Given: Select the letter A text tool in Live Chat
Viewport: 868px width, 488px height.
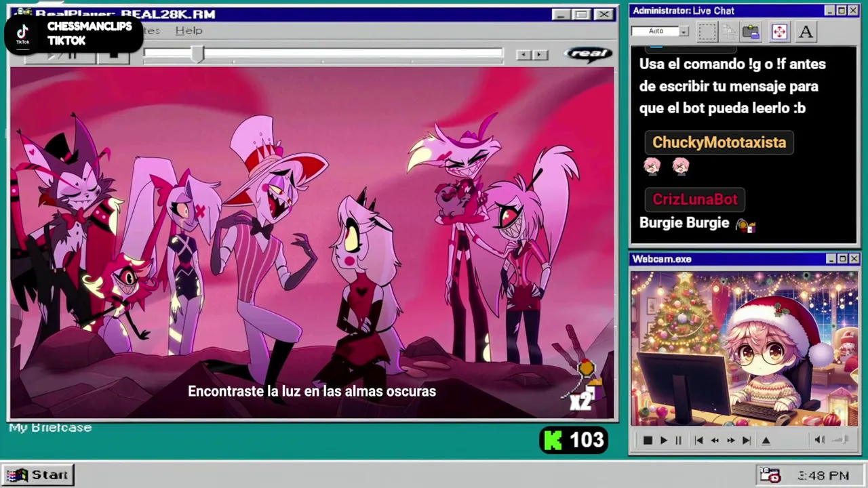Looking at the screenshot, I should coord(806,31).
